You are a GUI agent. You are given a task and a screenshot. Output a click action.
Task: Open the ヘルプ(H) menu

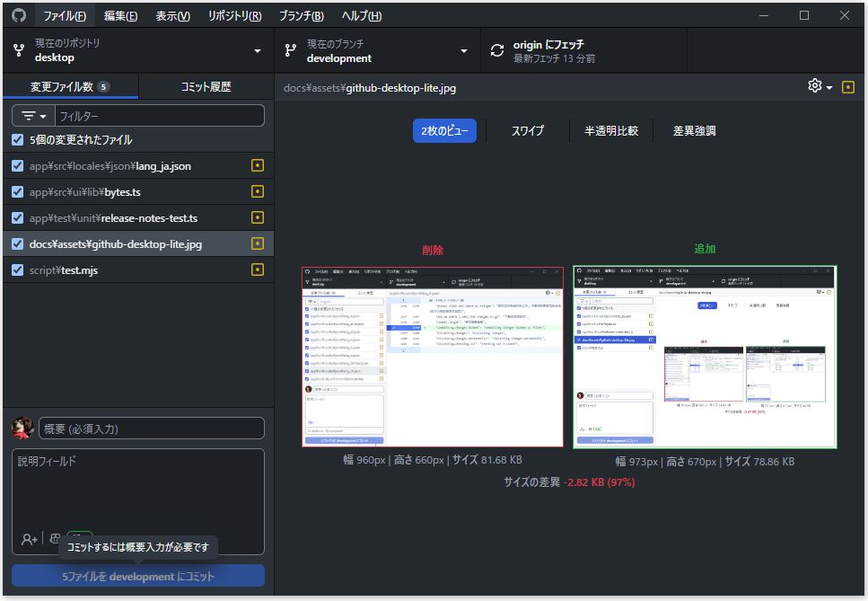[x=362, y=15]
